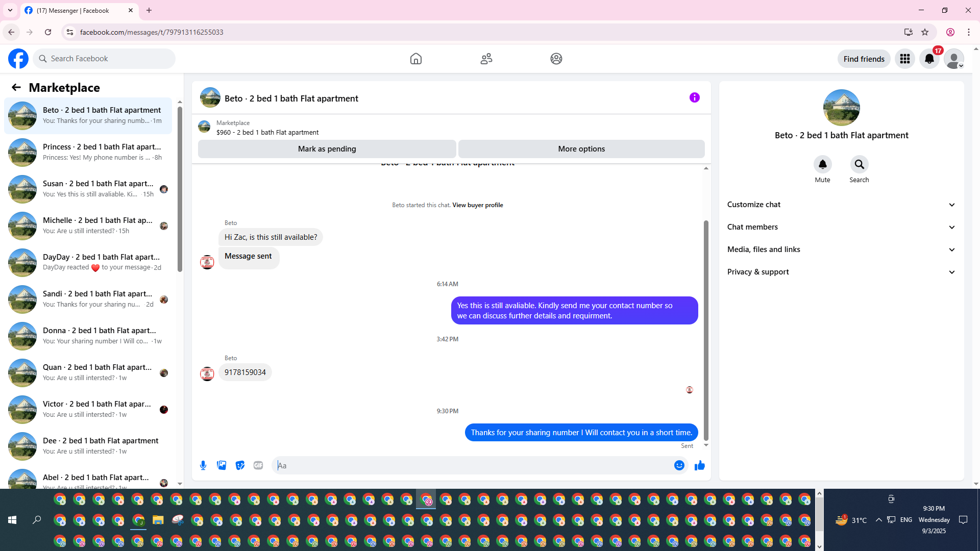Viewport: 980px width, 551px height.
Task: Mute this Beto conversation
Action: 823,164
